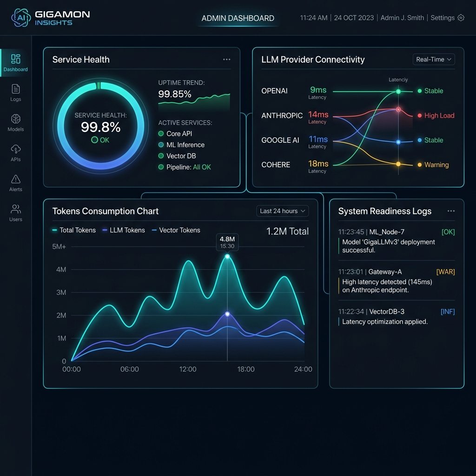
Task: Click Admin J. Smith user name
Action: click(x=402, y=18)
